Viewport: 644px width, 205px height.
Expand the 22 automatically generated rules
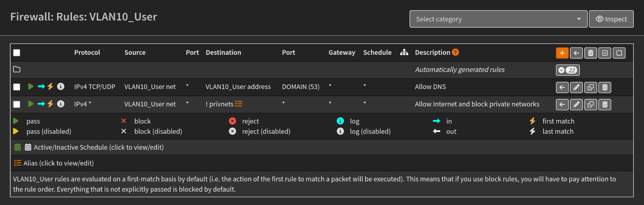click(x=568, y=70)
